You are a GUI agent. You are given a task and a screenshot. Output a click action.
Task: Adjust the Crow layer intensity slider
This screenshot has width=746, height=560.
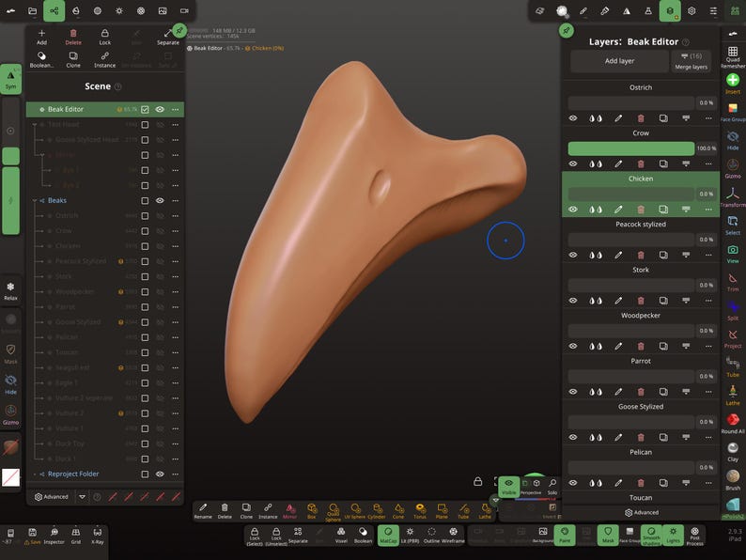(x=631, y=148)
